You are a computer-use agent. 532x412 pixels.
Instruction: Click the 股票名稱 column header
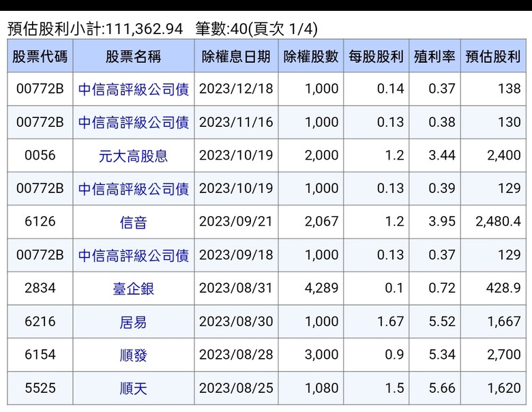tap(133, 57)
